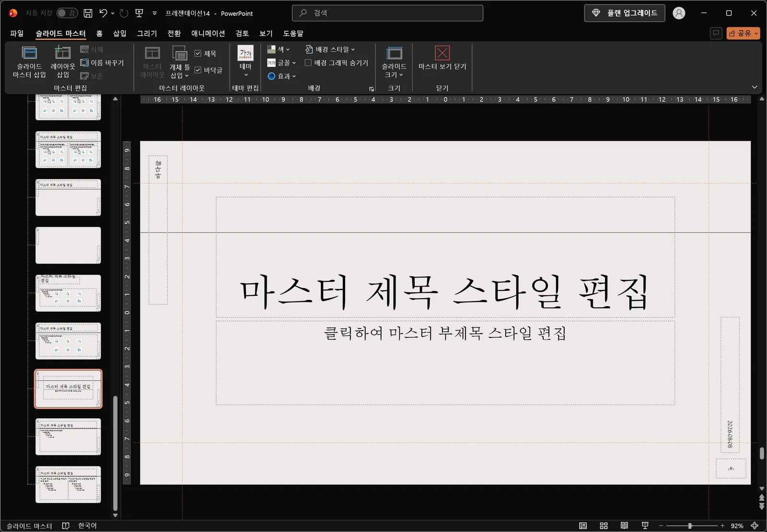Click zoom percentage 92%
This screenshot has width=767, height=532.
click(737, 526)
